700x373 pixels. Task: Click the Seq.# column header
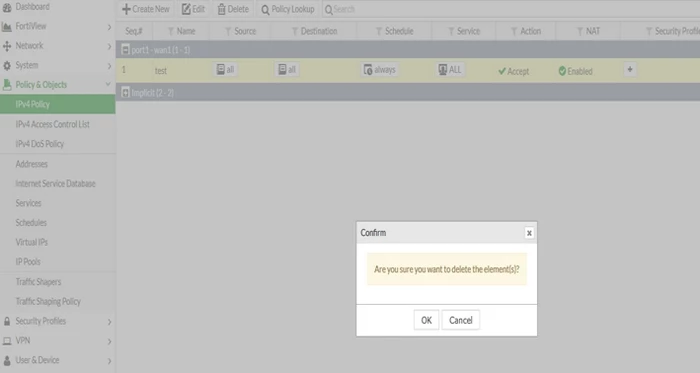tap(134, 31)
